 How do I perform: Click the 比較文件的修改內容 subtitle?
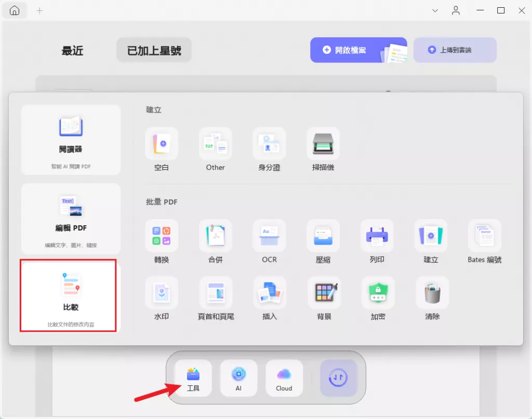click(x=71, y=325)
